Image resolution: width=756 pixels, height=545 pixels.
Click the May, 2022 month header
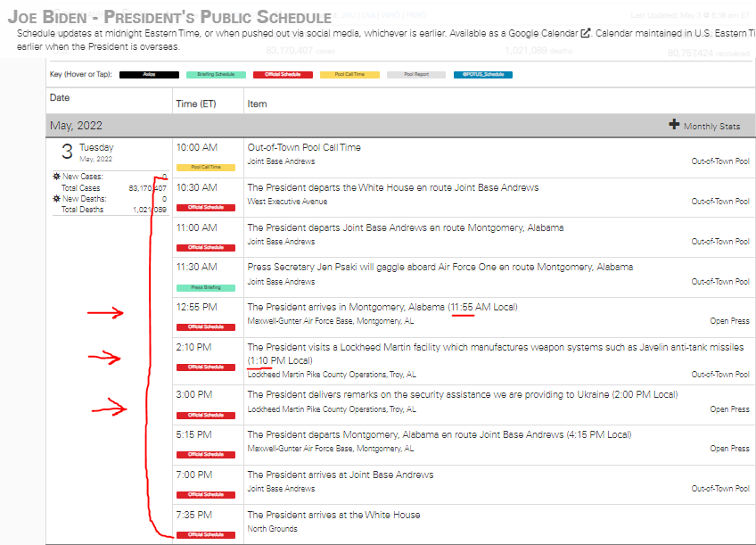pyautogui.click(x=76, y=126)
